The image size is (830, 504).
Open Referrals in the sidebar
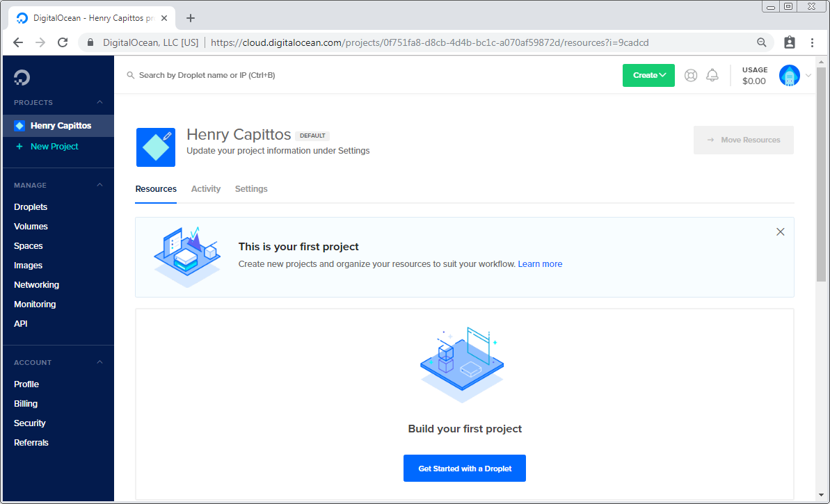click(31, 443)
